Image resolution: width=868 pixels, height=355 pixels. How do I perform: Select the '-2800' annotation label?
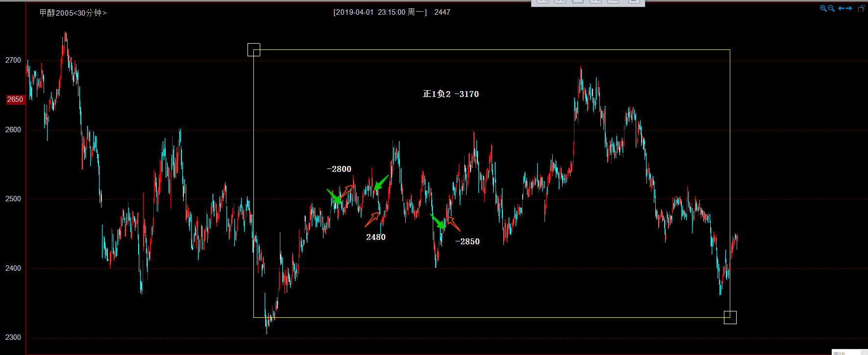pos(339,169)
